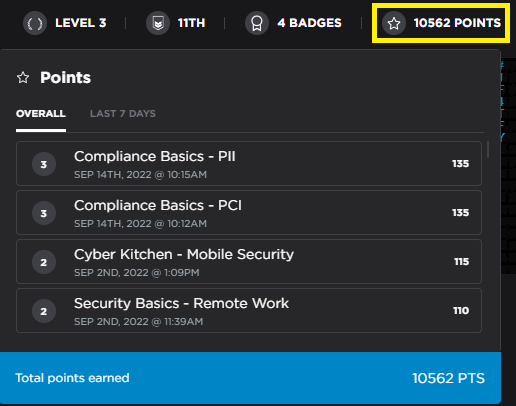Open the 4 Badges header item
Viewport: 516px width, 406px height.
tap(293, 23)
